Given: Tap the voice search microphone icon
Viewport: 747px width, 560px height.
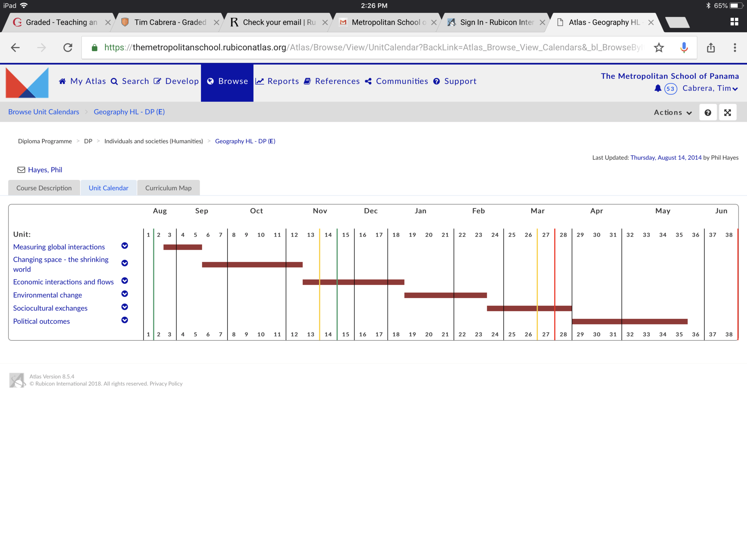Looking at the screenshot, I should [684, 47].
